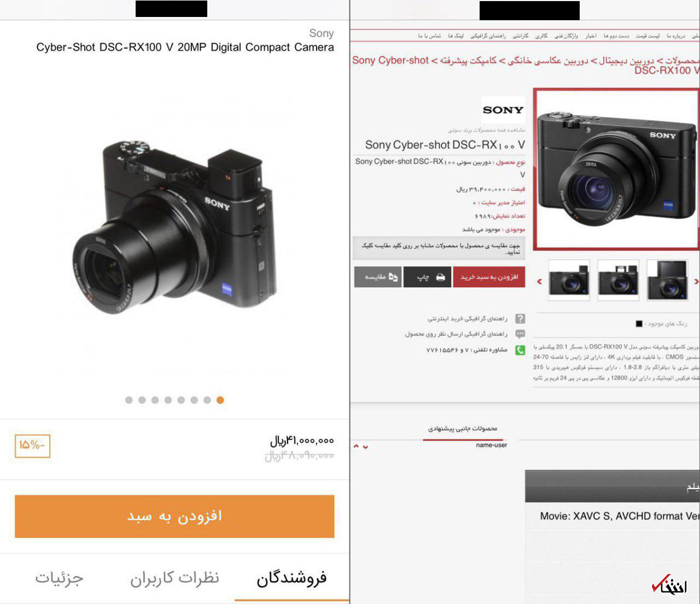The image size is (700, 604).
Task: Click the printer icon on print button
Action: tap(440, 277)
